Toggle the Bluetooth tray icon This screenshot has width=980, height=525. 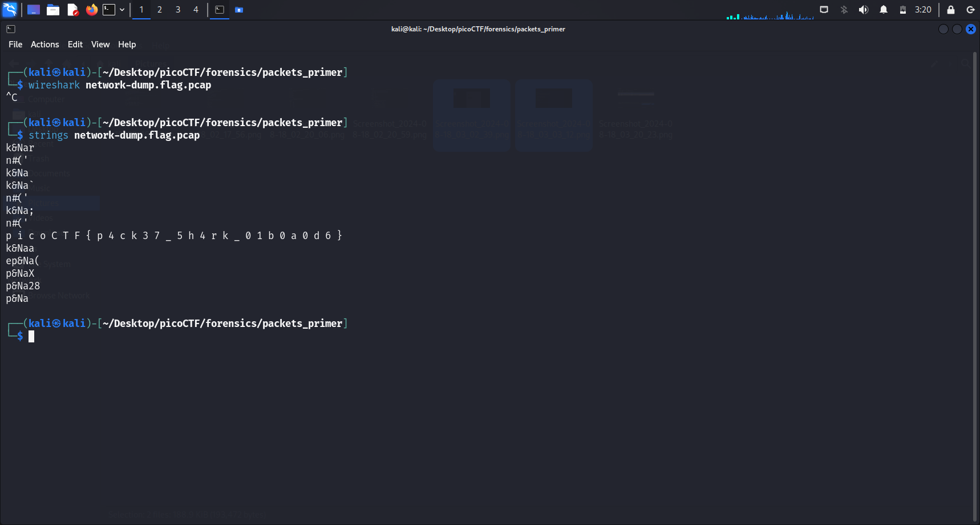(844, 10)
